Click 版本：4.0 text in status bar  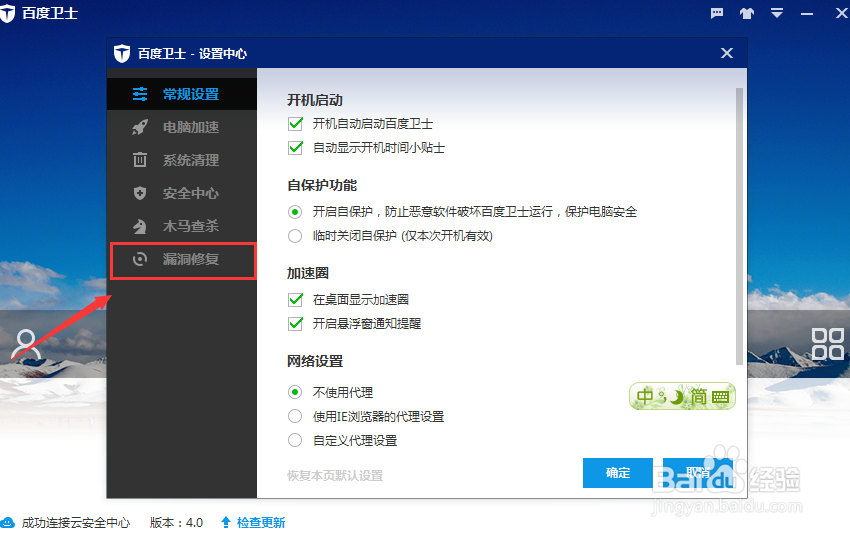[x=176, y=522]
